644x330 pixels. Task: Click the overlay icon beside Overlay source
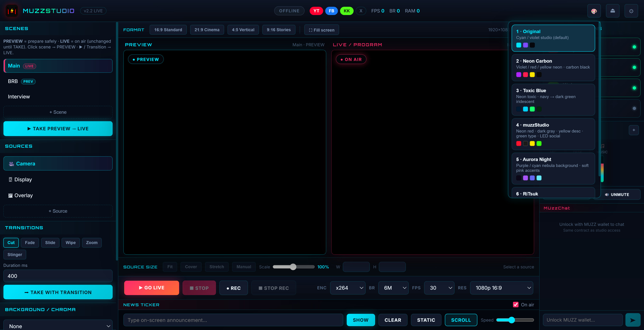coord(10,195)
